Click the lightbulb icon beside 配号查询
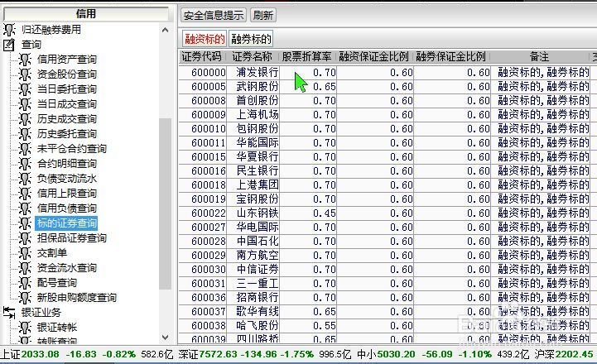This screenshot has width=597, height=364. tap(25, 283)
